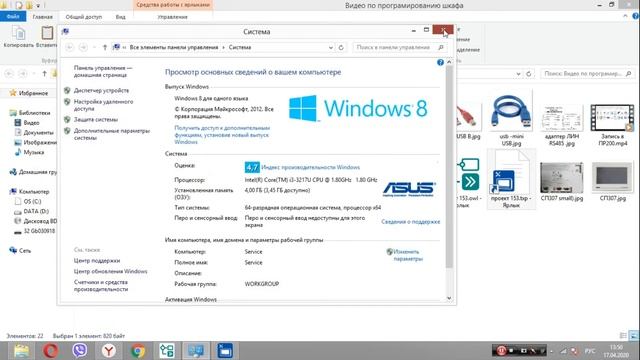The width and height of the screenshot is (640, 360).
Task: Refresh Explorer window address bar
Action: pyautogui.click(x=529, y=74)
